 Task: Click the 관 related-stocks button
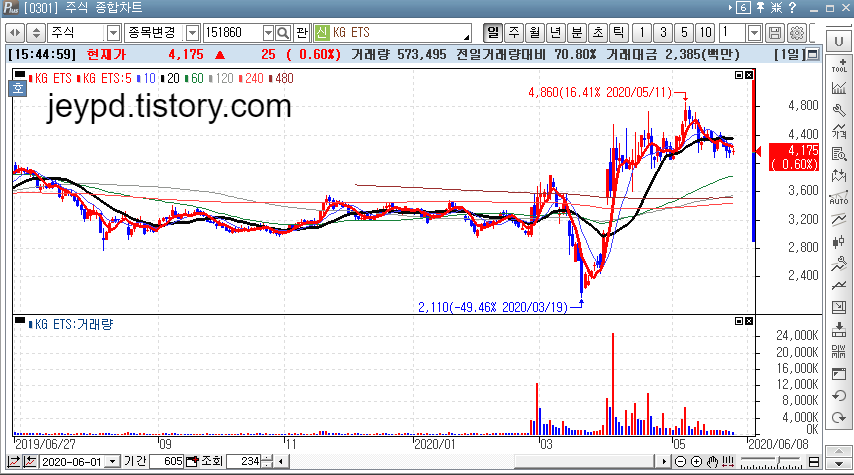[x=302, y=33]
